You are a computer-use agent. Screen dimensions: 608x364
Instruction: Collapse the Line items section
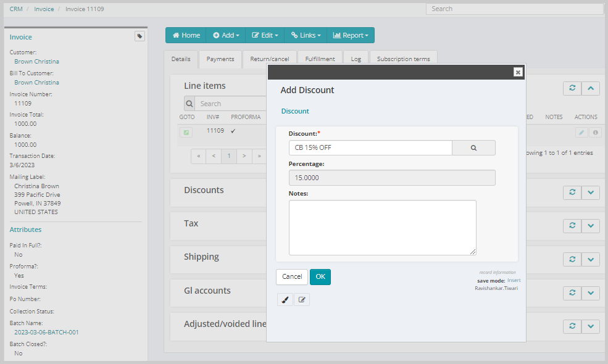(x=591, y=88)
